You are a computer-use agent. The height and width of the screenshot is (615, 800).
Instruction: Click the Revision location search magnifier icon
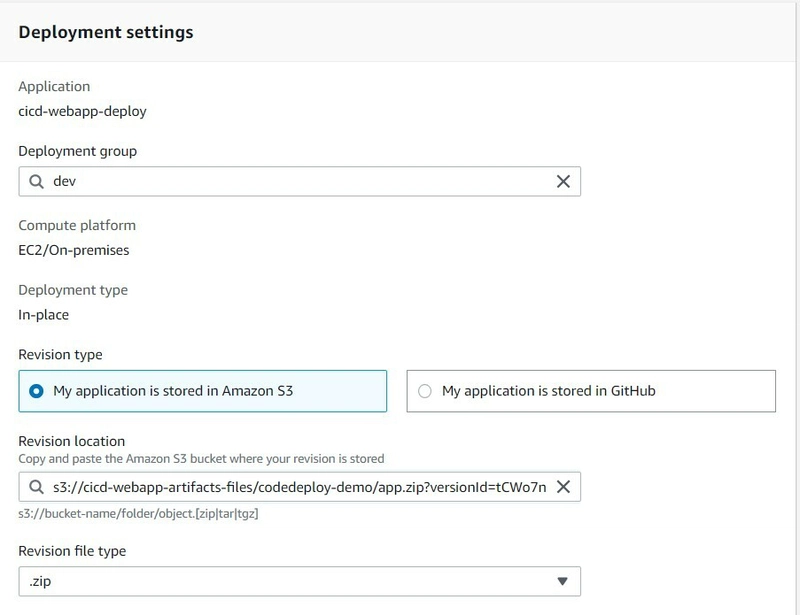(36, 487)
